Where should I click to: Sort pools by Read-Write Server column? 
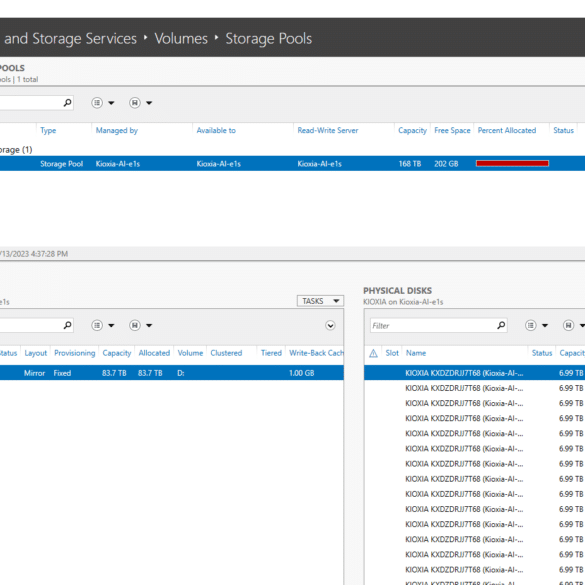[x=328, y=130]
